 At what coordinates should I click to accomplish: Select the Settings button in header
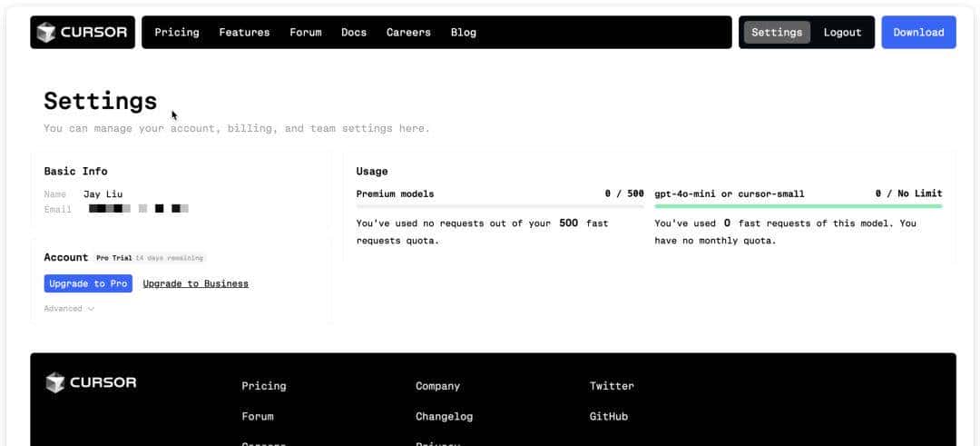coord(777,33)
